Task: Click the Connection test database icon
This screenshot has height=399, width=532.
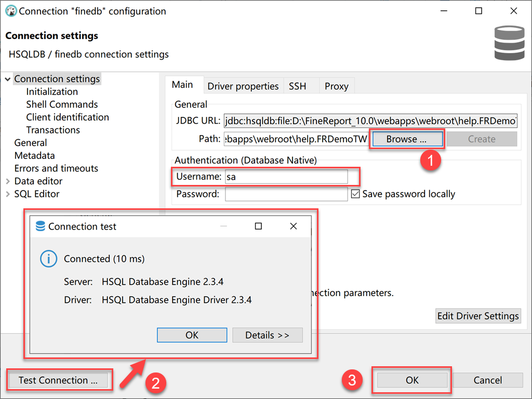Action: (x=41, y=226)
